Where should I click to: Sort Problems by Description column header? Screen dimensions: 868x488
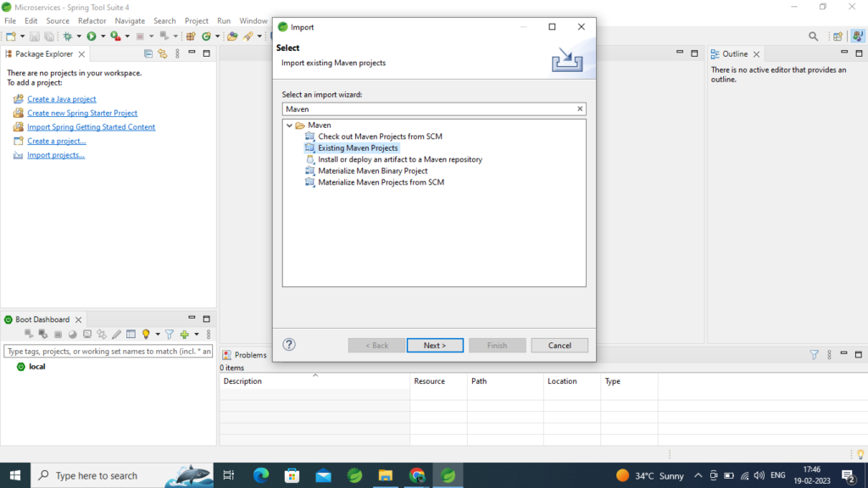click(x=314, y=381)
